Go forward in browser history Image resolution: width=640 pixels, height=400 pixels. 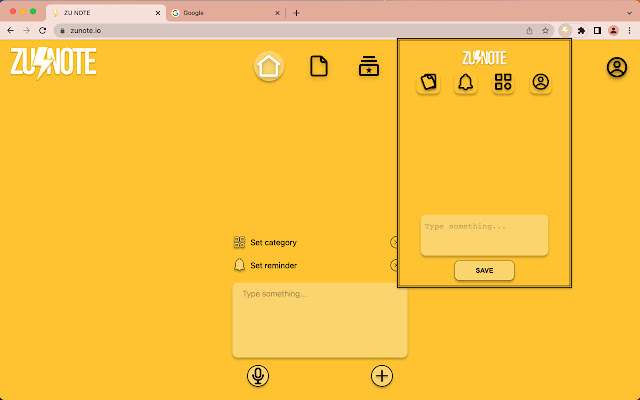click(27, 31)
